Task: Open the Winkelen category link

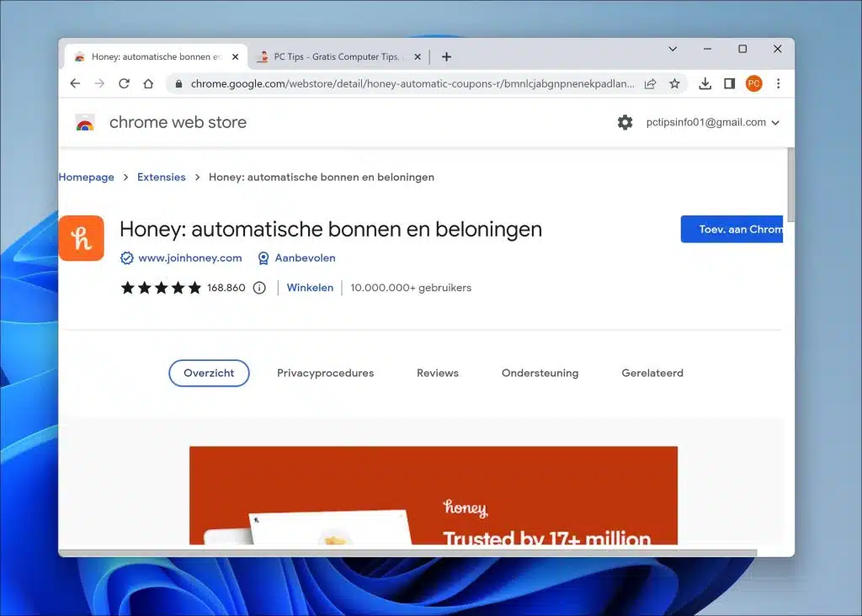Action: click(310, 288)
